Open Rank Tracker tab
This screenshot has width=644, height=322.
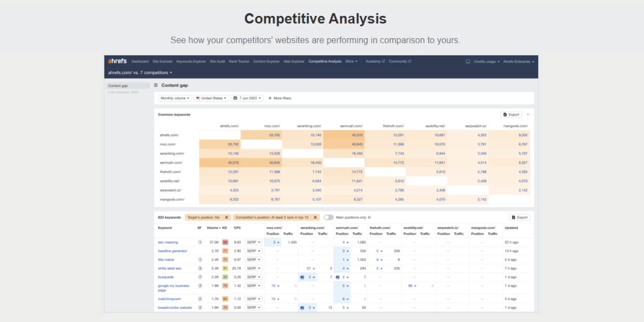pyautogui.click(x=239, y=62)
